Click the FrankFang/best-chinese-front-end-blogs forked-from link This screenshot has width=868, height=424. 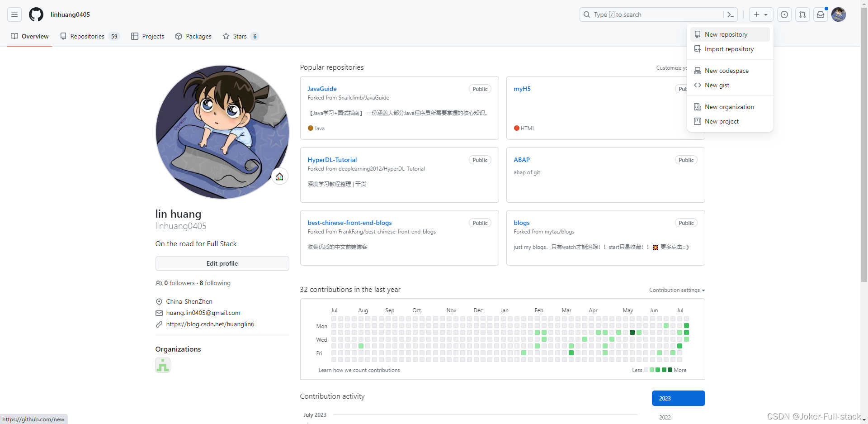point(387,232)
